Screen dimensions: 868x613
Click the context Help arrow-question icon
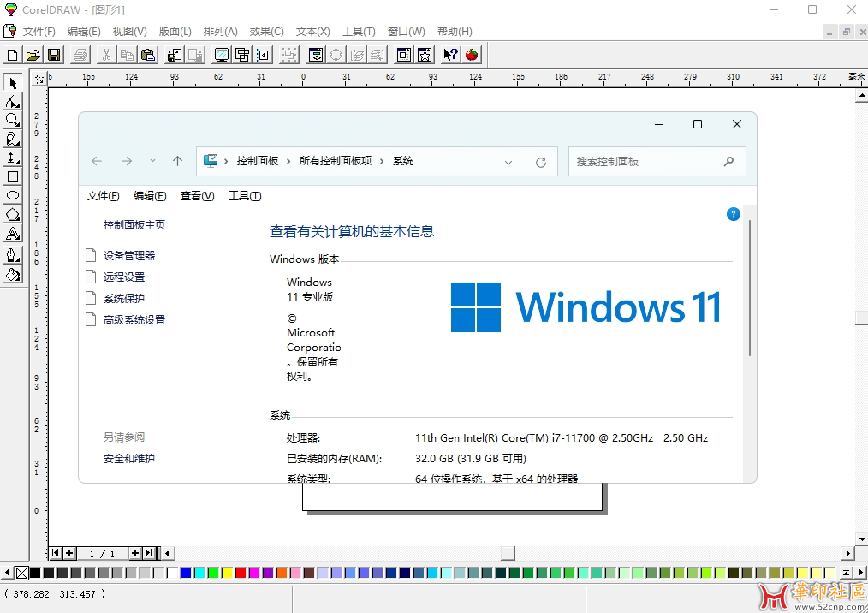click(x=450, y=55)
